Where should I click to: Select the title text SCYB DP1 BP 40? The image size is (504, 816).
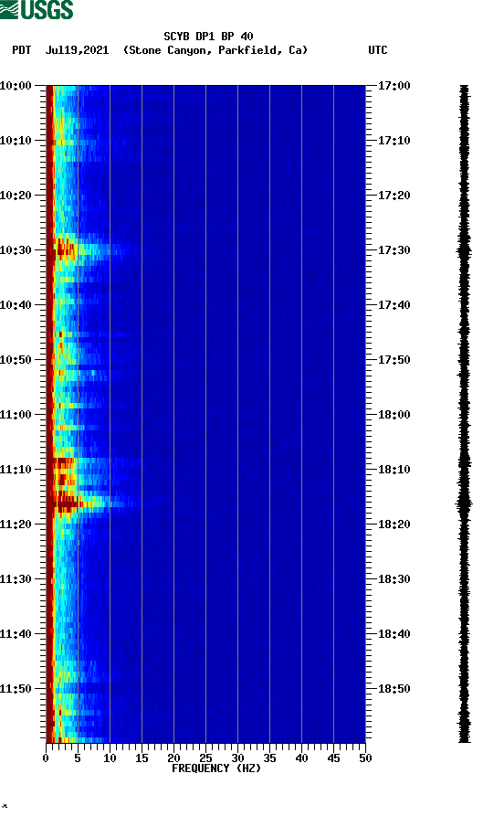tap(208, 37)
